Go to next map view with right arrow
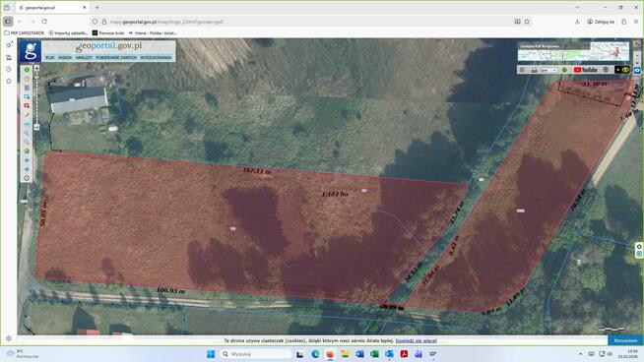 click(27, 169)
